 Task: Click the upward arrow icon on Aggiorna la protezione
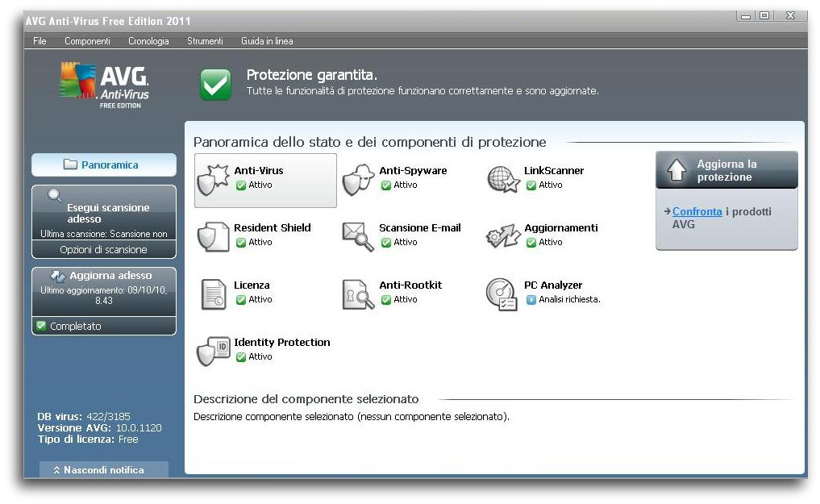pos(676,170)
